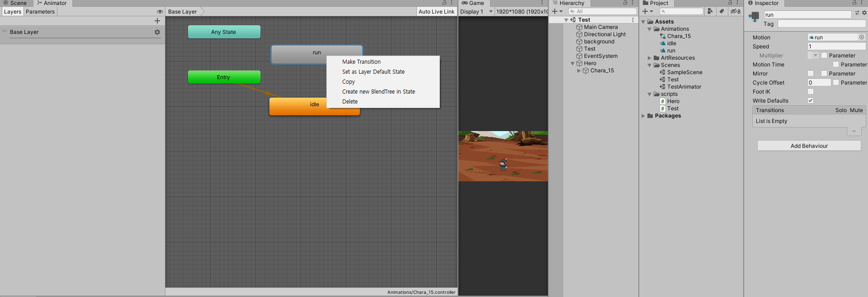The width and height of the screenshot is (868, 297).
Task: Enable Speed Multiplier Parameter checkbox
Action: point(824,55)
